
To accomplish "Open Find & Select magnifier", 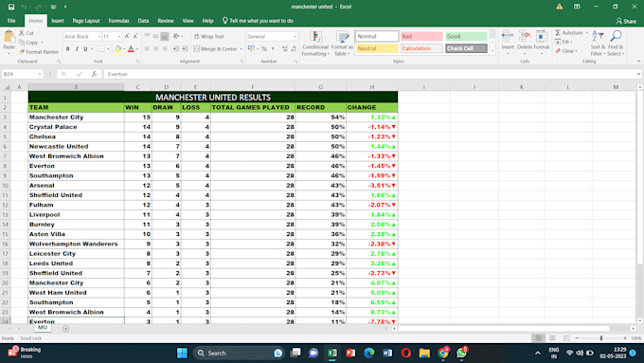I will 616,44.
